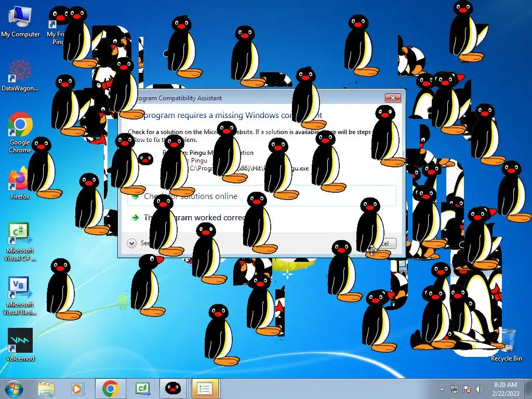Screen dimensions: 532x399
Task: Open the taskbar clock showing 8:20 AM
Action: tap(506, 389)
